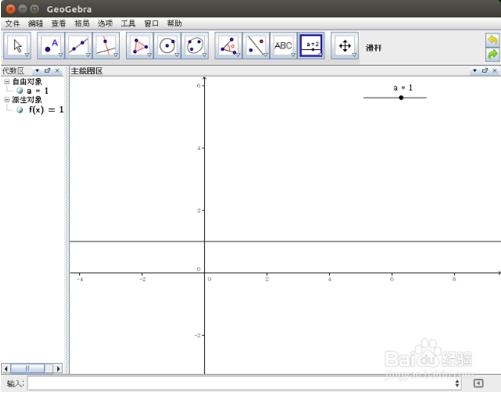Click the slider a handle dot

pyautogui.click(x=401, y=98)
